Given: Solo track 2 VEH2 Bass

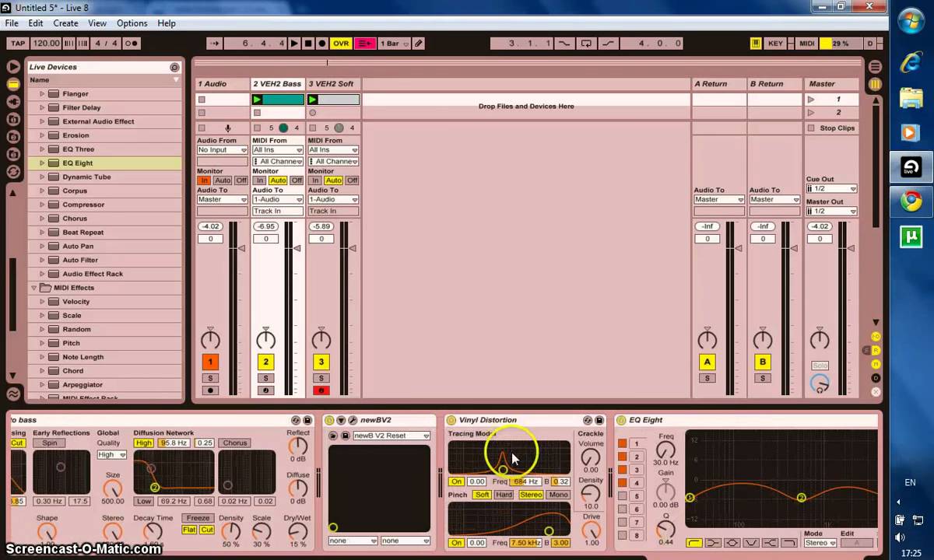Looking at the screenshot, I should tap(265, 378).
